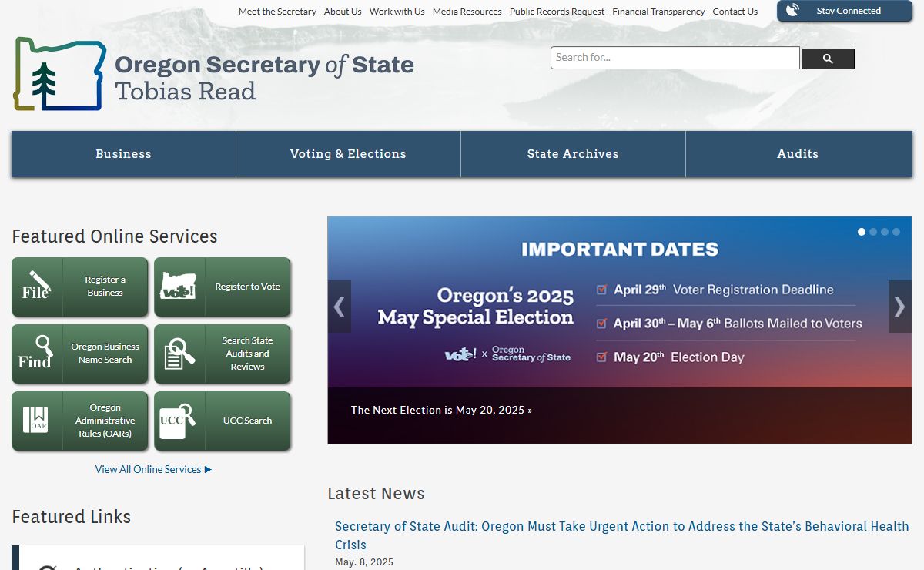924x570 pixels.
Task: Click Search State Audits and Reviews label
Action: point(247,354)
